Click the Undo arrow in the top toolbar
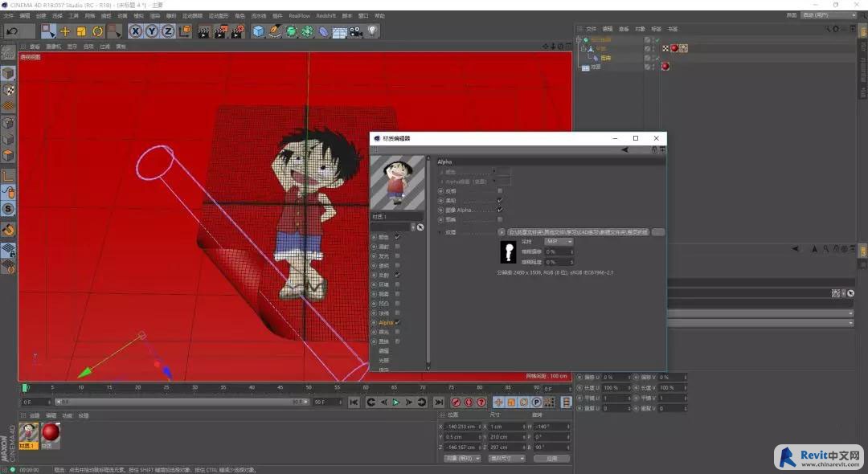 pos(11,31)
